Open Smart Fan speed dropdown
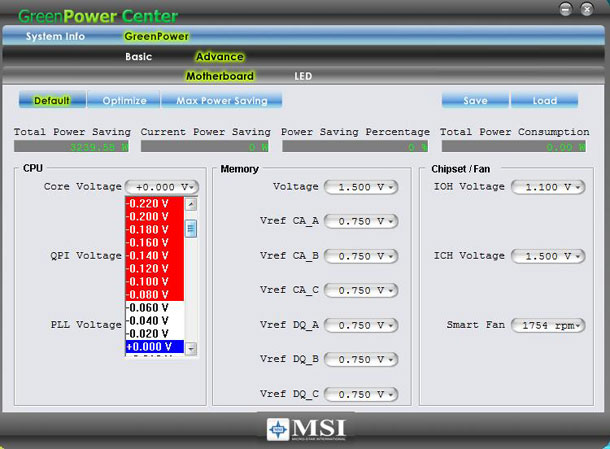Screen dimensions: 610x449 548,326
